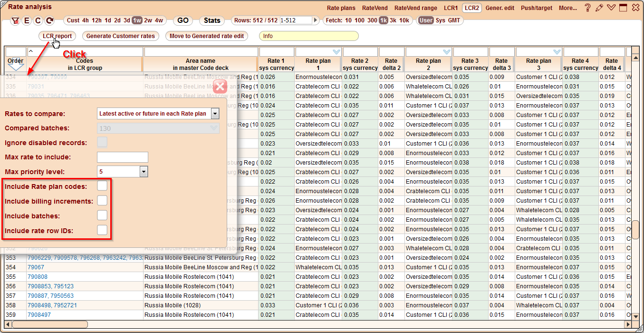Click the window panel icon near the close button
Viewport: 644px width, 333px height.
pyautogui.click(x=623, y=8)
